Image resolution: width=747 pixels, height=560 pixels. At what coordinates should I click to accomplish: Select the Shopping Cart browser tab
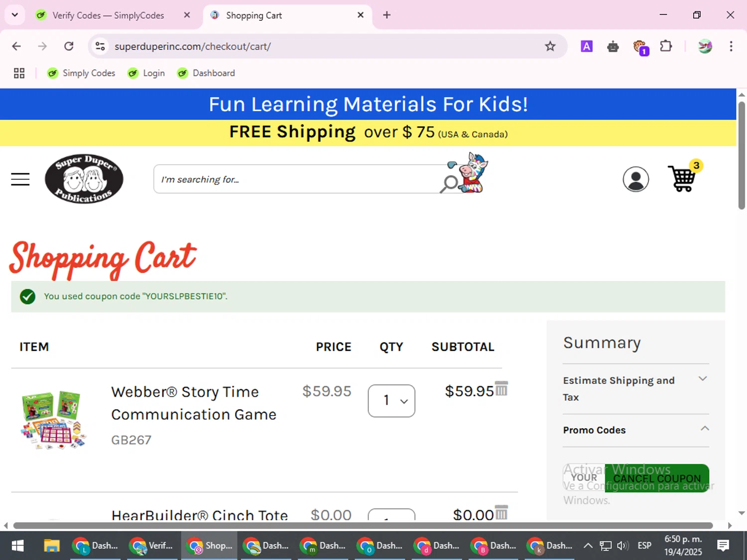288,15
